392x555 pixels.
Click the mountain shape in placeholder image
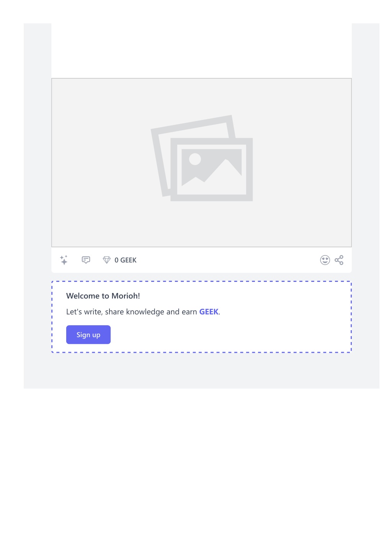pyautogui.click(x=214, y=172)
